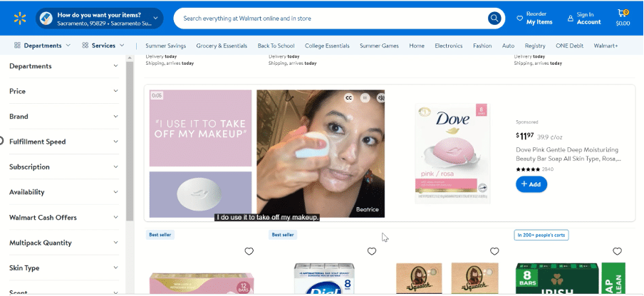Open Summer Savings nav link
The width and height of the screenshot is (644, 296).
pos(165,46)
